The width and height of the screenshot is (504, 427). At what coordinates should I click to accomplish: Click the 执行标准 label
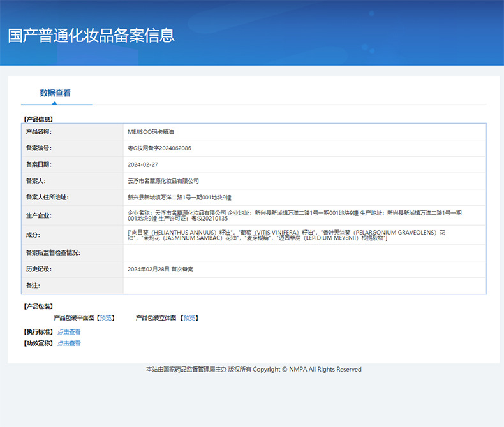pos(38,332)
